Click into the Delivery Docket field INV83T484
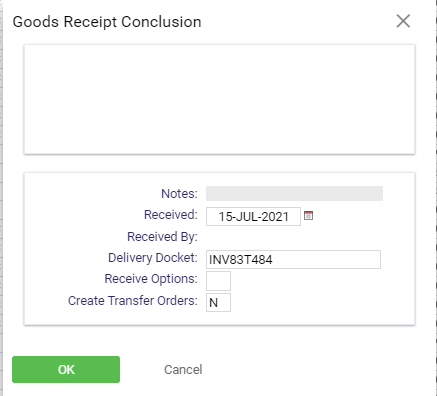This screenshot has width=437, height=396. [x=293, y=259]
